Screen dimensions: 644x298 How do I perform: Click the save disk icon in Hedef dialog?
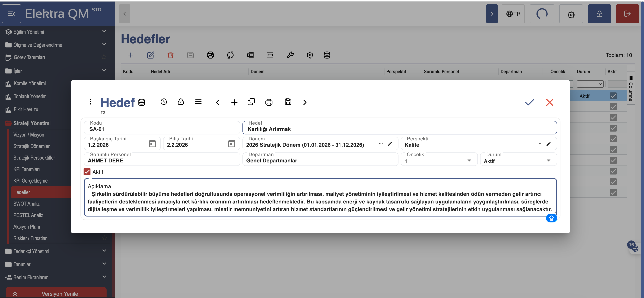[288, 102]
